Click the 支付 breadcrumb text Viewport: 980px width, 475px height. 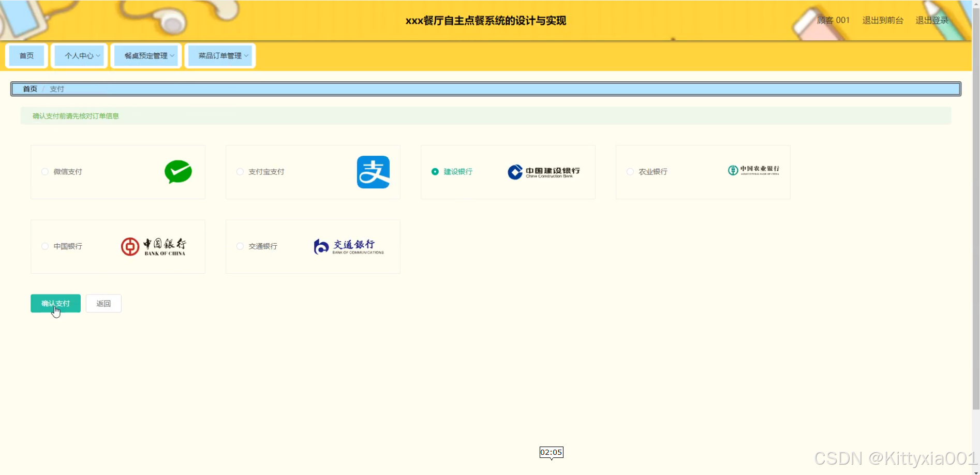[57, 89]
